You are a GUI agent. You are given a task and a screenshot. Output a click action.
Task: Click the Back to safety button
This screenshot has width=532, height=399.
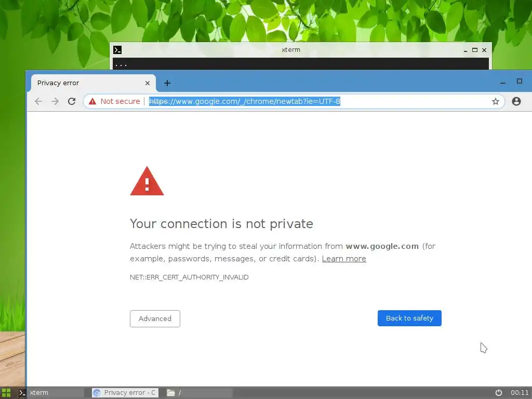(x=409, y=318)
